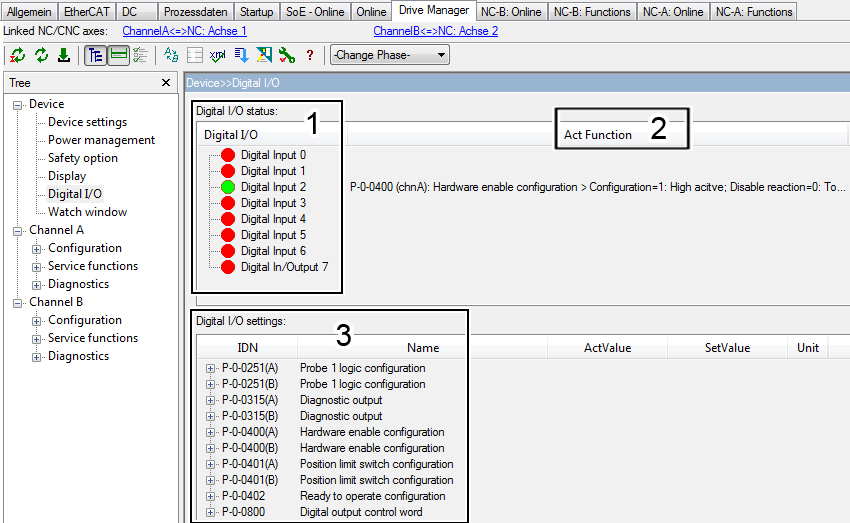The image size is (850, 523).
Task: Switch to the Prozessdaten tab
Action: point(196,12)
